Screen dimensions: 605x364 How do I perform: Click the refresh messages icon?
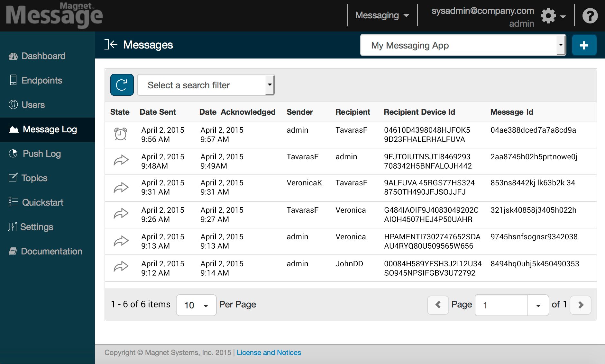(x=122, y=85)
